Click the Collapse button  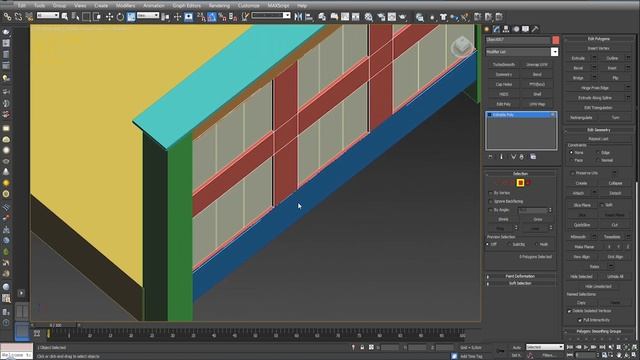615,183
